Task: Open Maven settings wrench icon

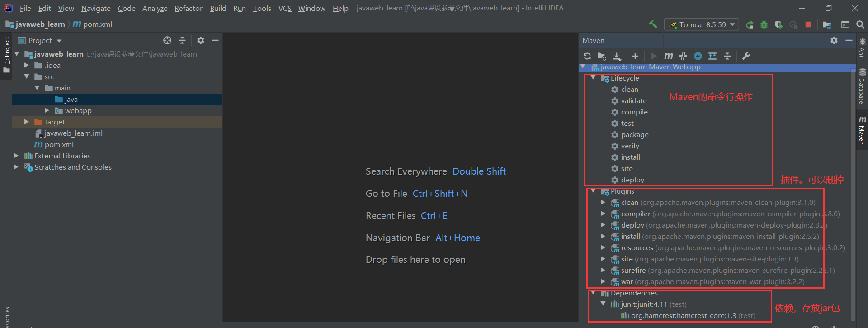Action: [x=746, y=56]
